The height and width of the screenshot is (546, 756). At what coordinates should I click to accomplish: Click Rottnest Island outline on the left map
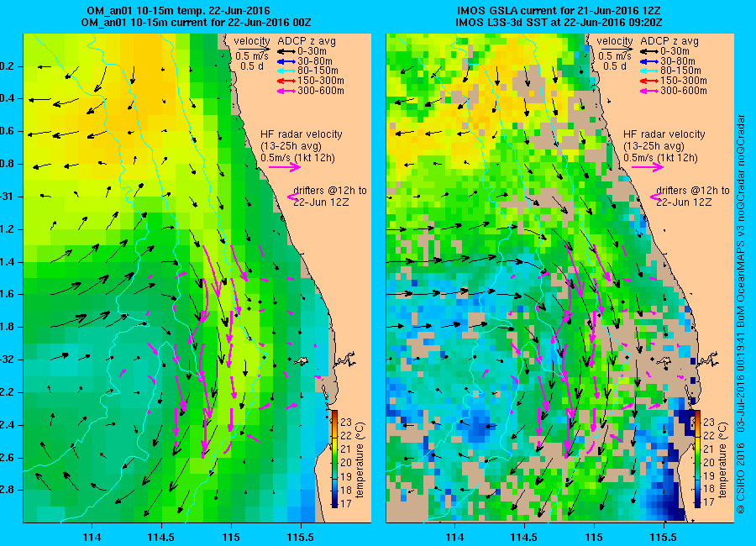click(x=302, y=360)
